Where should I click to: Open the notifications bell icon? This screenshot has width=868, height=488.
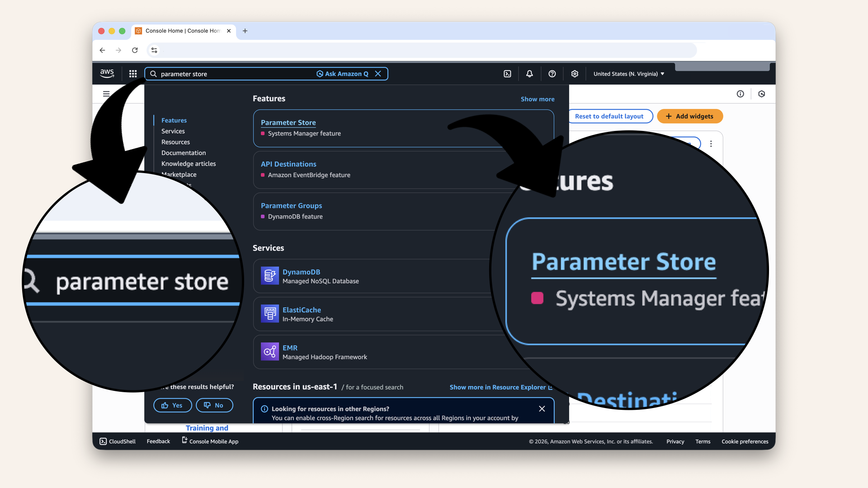point(529,74)
